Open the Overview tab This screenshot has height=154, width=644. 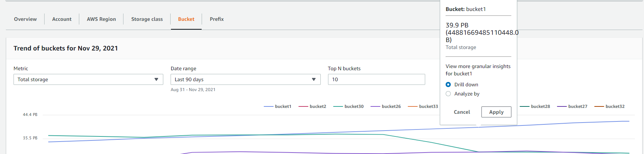click(x=25, y=19)
